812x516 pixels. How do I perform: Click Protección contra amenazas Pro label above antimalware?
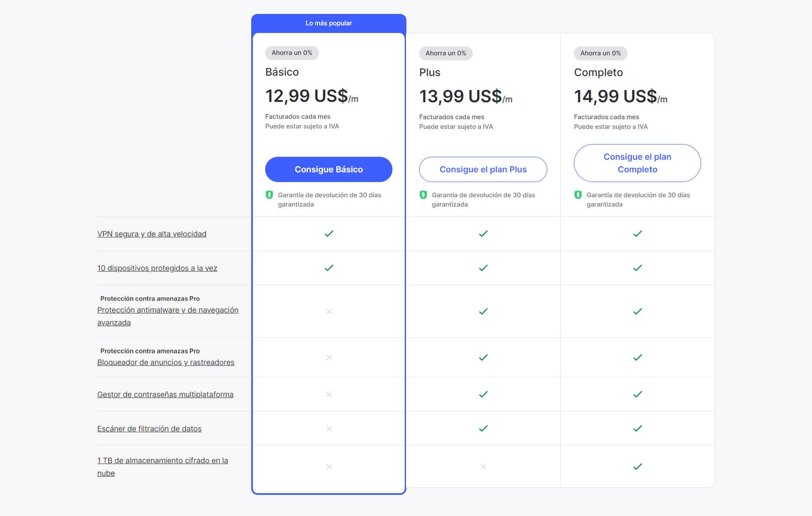pyautogui.click(x=150, y=298)
